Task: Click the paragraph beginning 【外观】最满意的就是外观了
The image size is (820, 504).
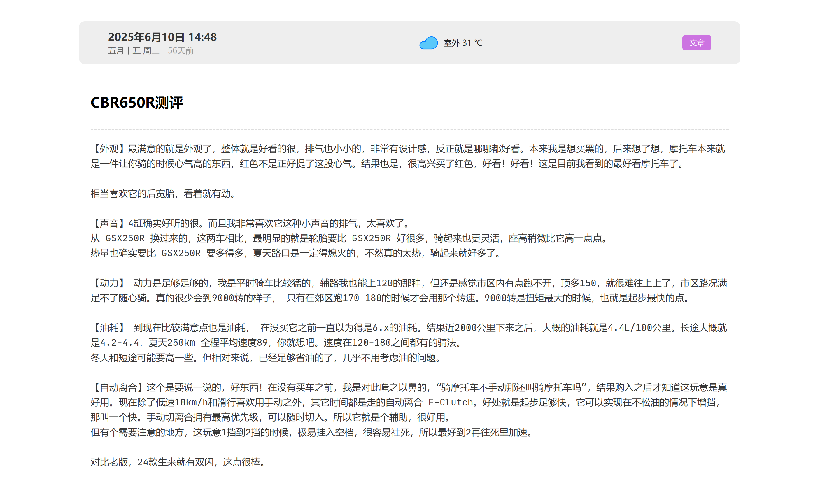Action: 408,156
